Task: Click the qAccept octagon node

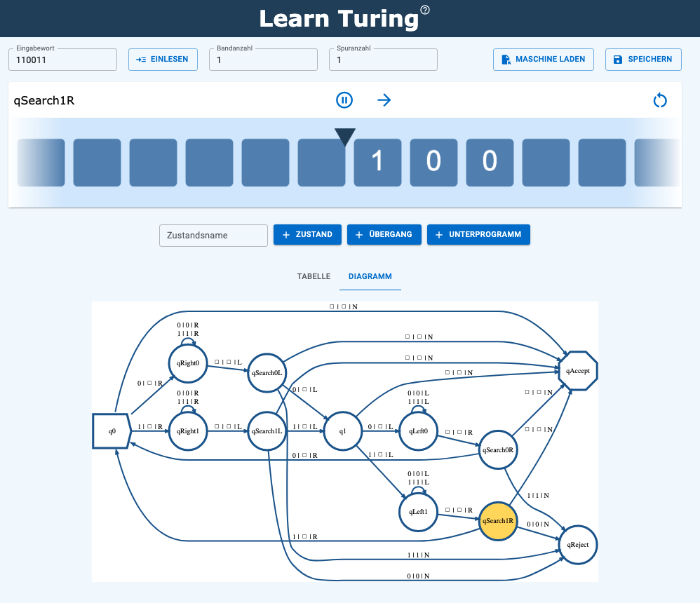Action: [577, 370]
